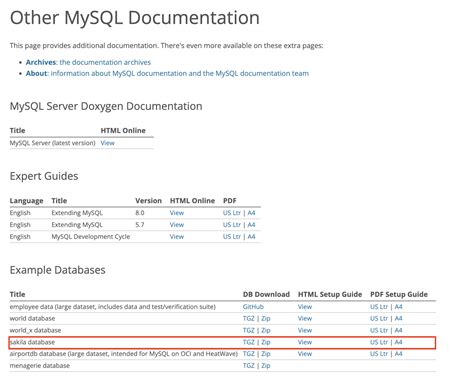This screenshot has width=474, height=387.
Task: Download menagerie database Zip archive
Action: tap(266, 366)
